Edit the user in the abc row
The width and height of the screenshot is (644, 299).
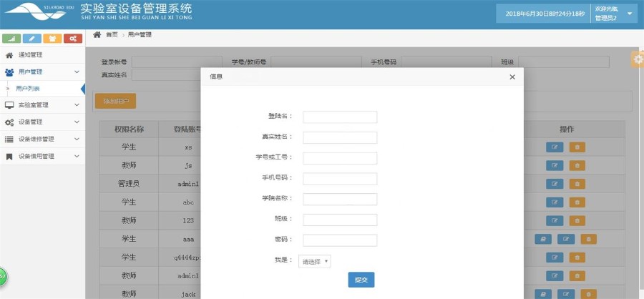(x=555, y=202)
